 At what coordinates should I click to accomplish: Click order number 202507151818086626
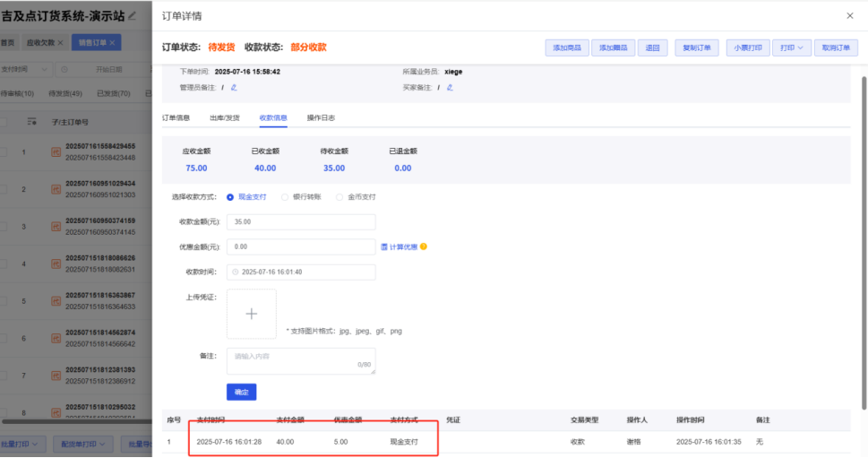coord(100,258)
